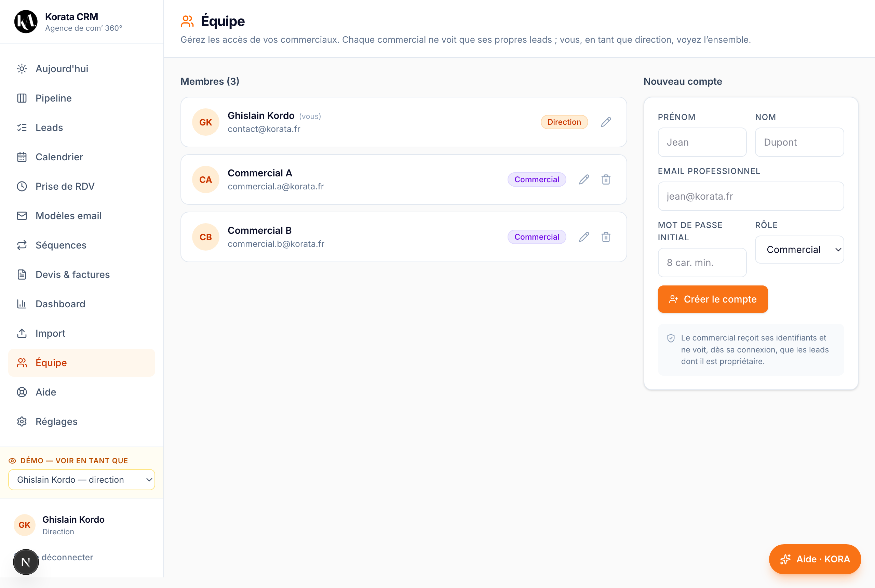Screen dimensions: 875x588
Task: Open Aujourd'hui in the sidebar
Action: tap(81, 69)
